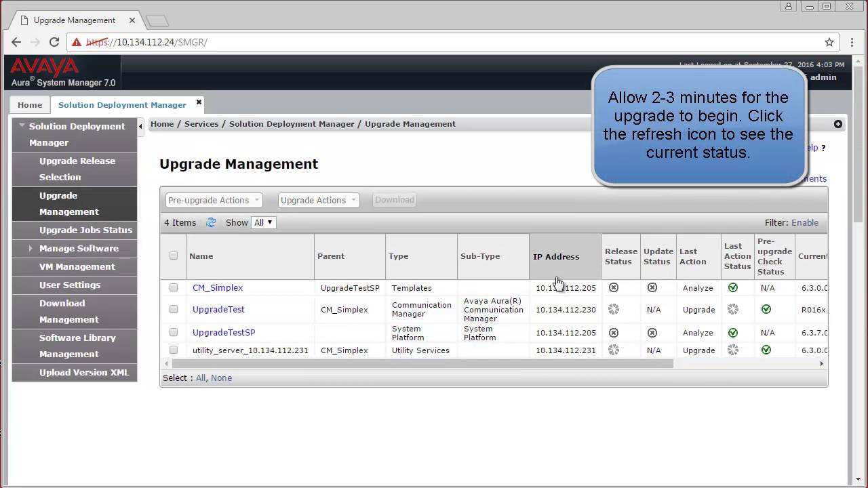Open the Pre-upgrade Actions dropdown
Screen dimensions: 868x488
coord(214,200)
